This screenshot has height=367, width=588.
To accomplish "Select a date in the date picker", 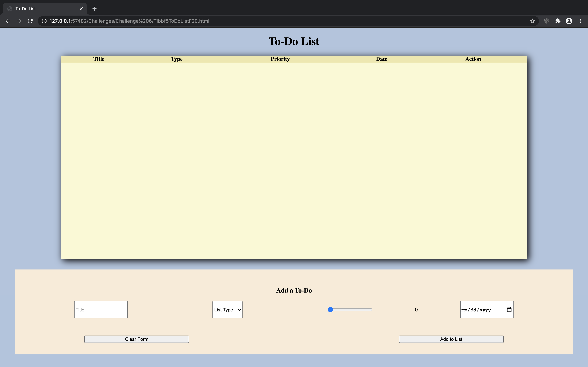I will tap(508, 310).
